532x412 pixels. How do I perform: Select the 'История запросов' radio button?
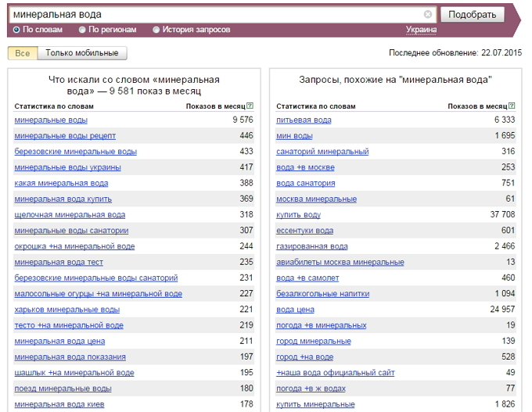156,30
